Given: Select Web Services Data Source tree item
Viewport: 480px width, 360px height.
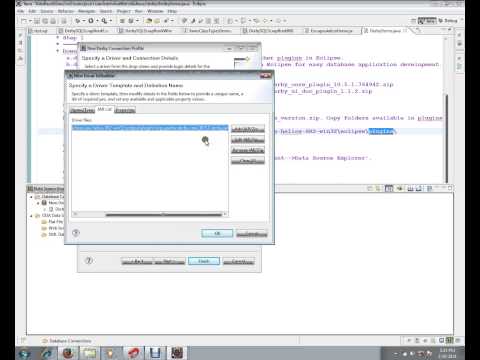Looking at the screenshot, I should point(52,228).
